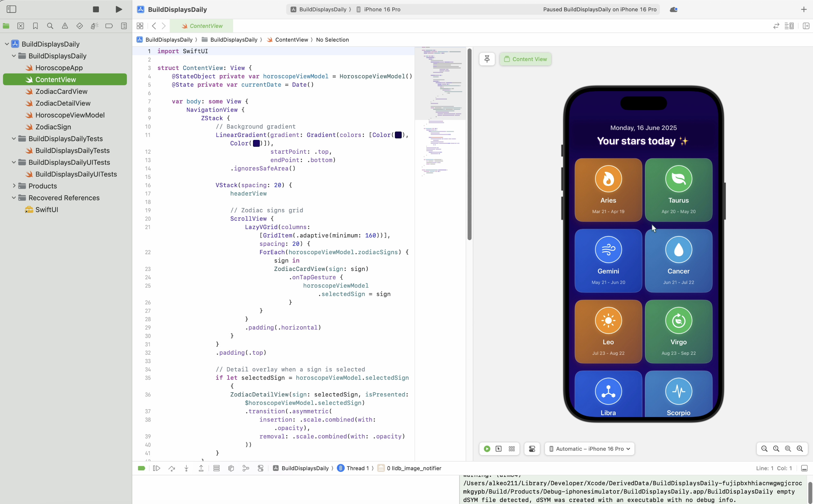Run the app with the play button
This screenshot has width=813, height=504.
pos(119,9)
